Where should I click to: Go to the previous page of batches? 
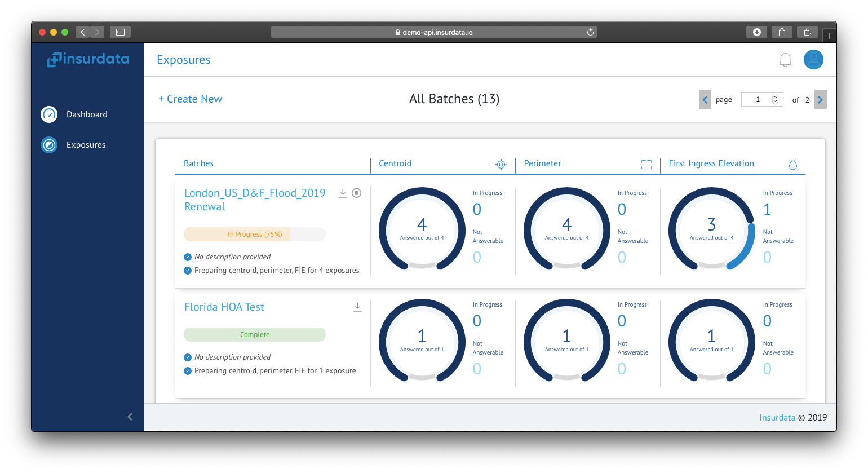click(x=705, y=99)
